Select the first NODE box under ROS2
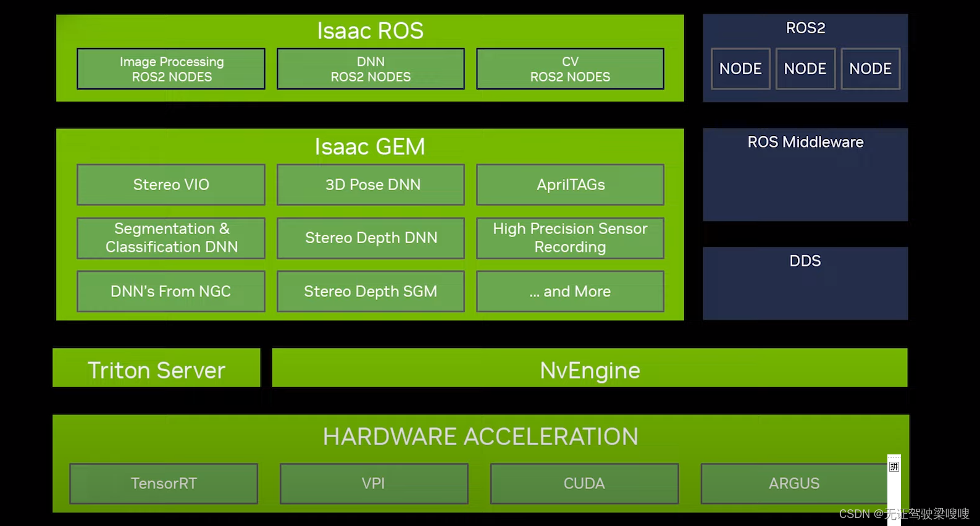 pos(740,69)
